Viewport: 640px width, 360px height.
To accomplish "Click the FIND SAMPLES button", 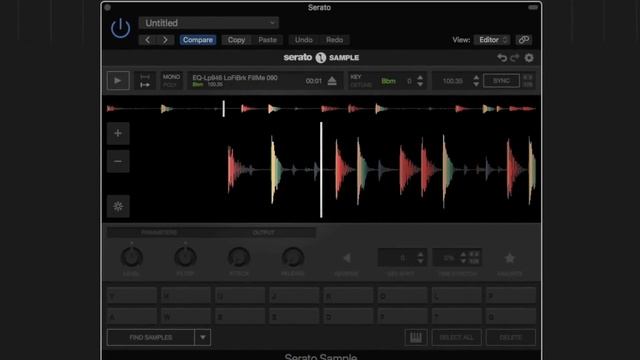I will pyautogui.click(x=151, y=338).
